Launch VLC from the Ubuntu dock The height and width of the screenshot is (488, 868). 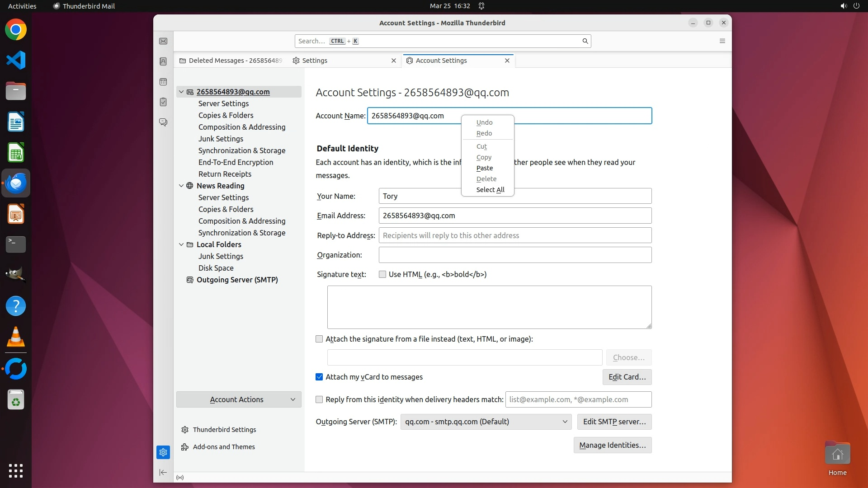[16, 337]
